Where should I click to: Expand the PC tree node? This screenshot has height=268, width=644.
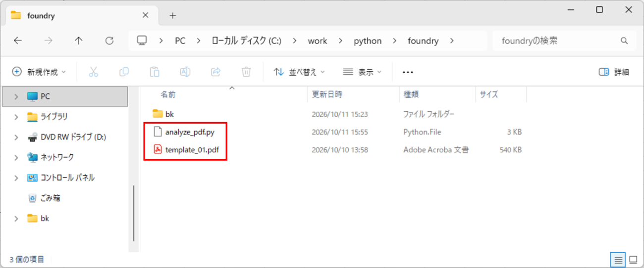[16, 96]
